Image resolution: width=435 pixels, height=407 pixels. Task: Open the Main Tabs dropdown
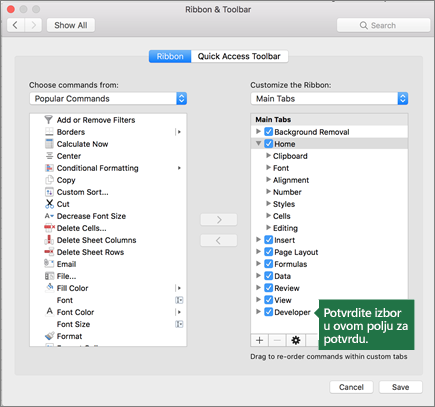(x=329, y=99)
